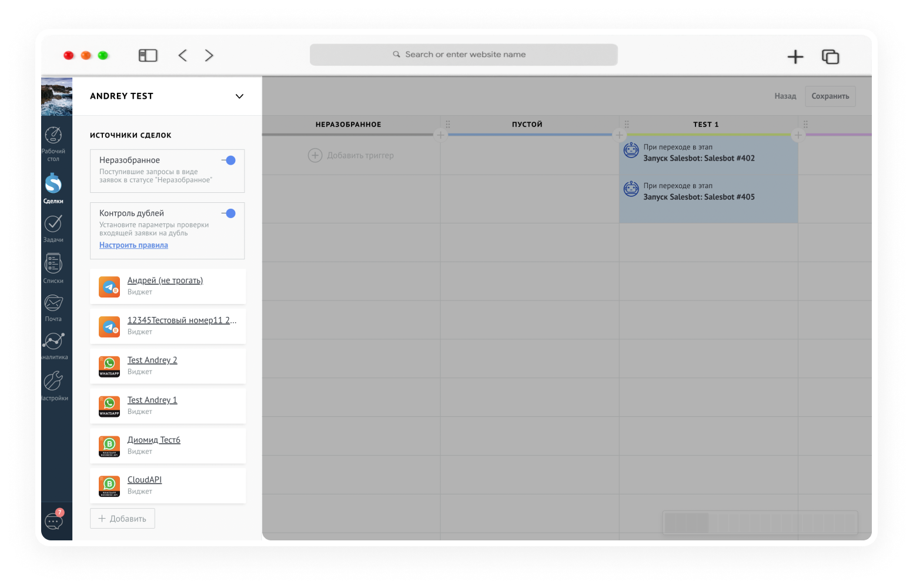Open the CloudAPI widget link
The width and height of the screenshot is (913, 588).
(x=145, y=480)
